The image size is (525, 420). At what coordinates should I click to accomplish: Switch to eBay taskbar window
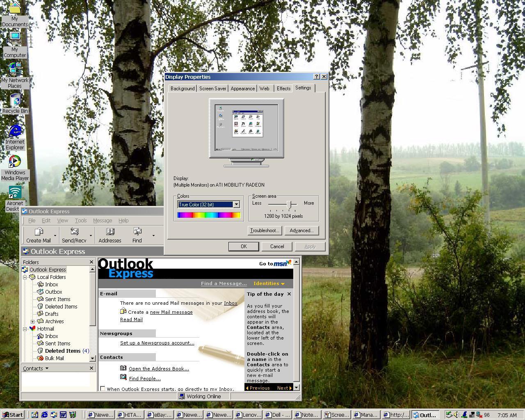click(x=159, y=415)
